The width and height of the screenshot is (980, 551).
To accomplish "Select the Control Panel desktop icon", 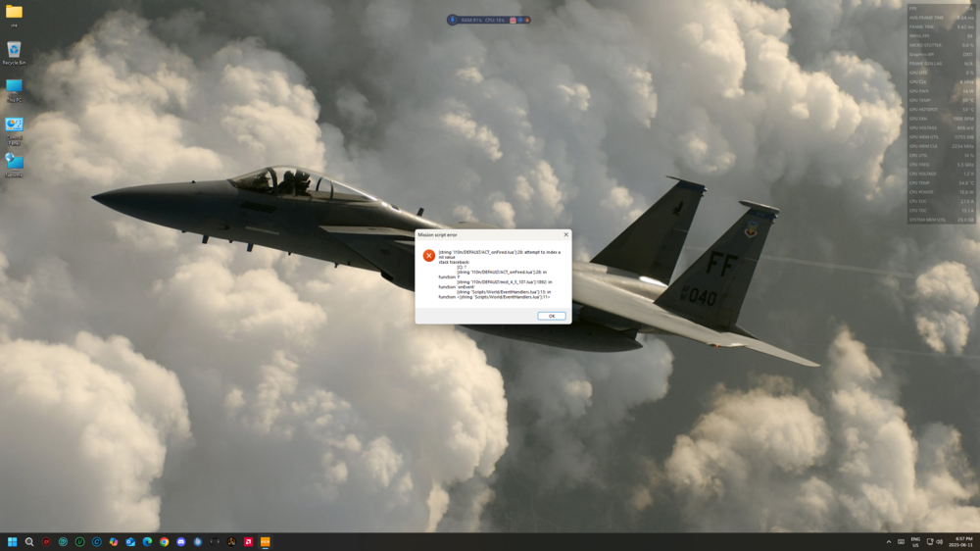I will (x=14, y=131).
